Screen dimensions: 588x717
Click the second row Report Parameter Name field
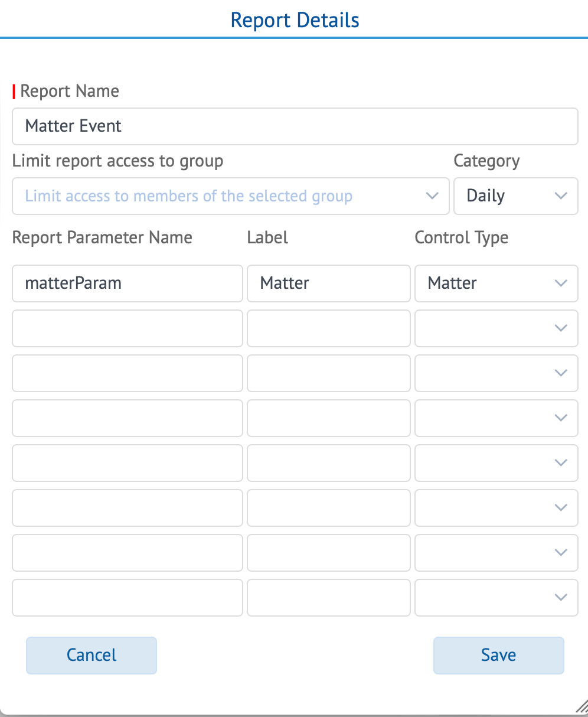[x=128, y=328]
